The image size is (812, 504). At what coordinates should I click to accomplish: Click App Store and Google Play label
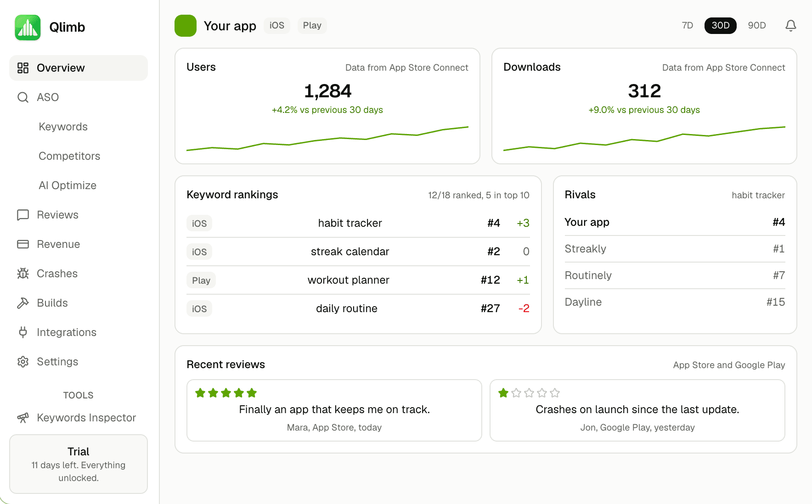click(729, 365)
